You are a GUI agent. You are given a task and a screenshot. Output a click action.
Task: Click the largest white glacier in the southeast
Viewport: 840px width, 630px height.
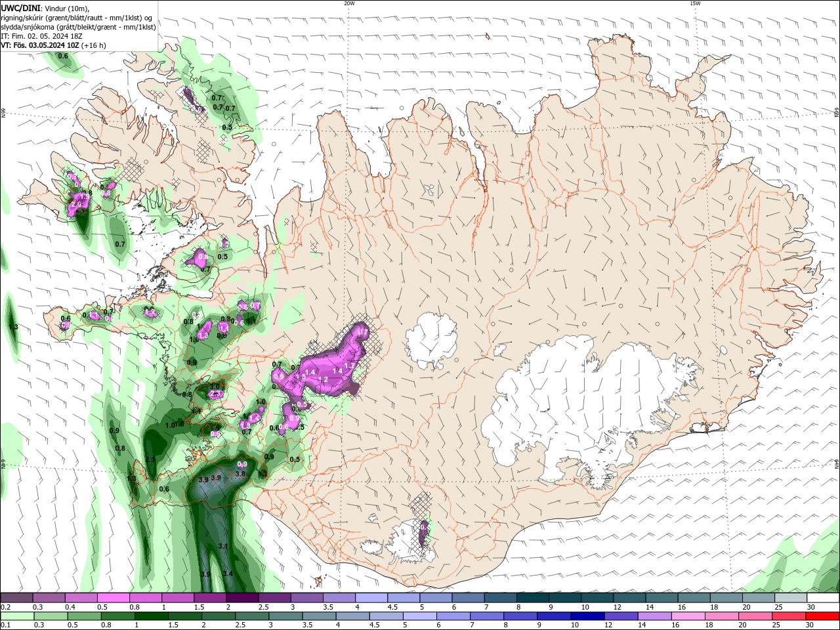pyautogui.click(x=577, y=407)
